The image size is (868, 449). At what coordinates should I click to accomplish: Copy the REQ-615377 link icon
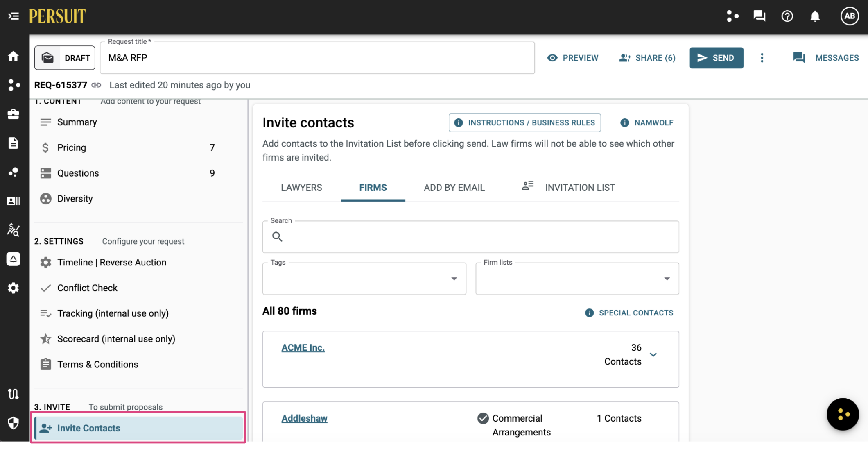point(96,85)
